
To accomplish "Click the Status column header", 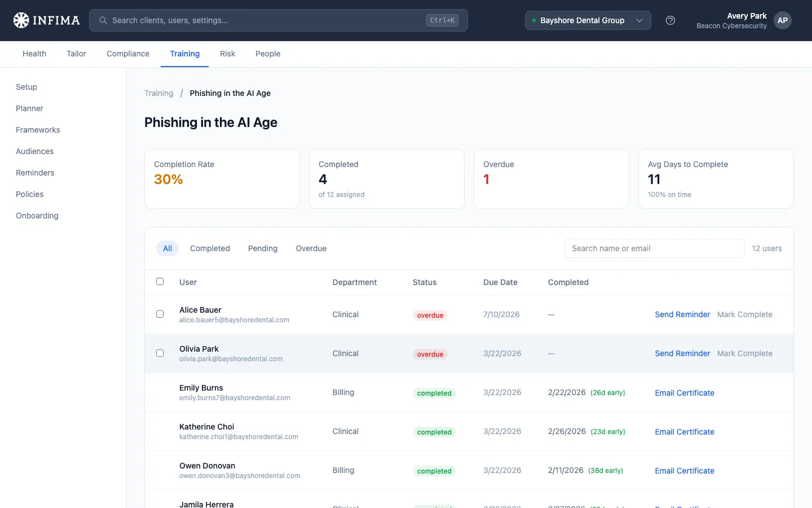I will [425, 282].
